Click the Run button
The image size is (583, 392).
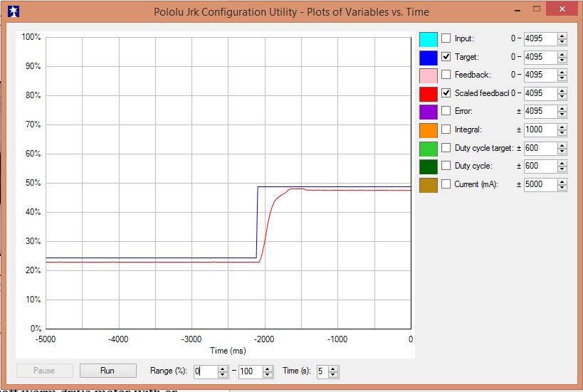tap(107, 371)
